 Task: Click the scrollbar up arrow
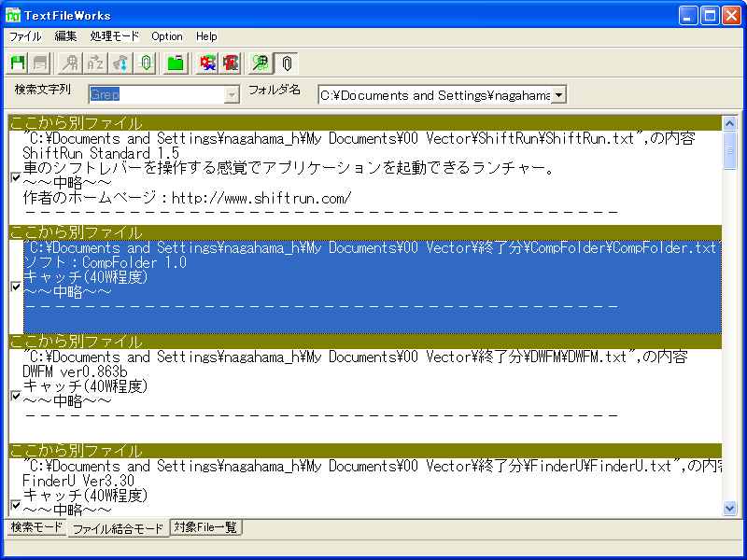tap(729, 124)
